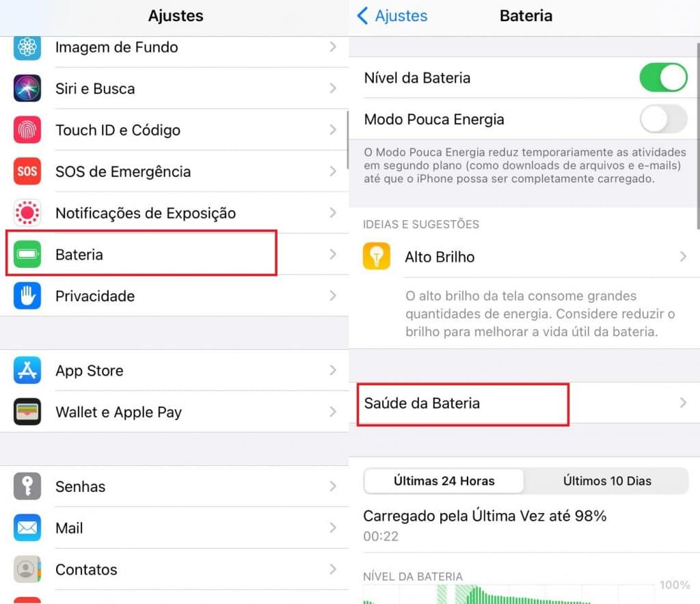Enable Modo Pouca Energia switch
The height and width of the screenshot is (604, 700).
click(663, 119)
